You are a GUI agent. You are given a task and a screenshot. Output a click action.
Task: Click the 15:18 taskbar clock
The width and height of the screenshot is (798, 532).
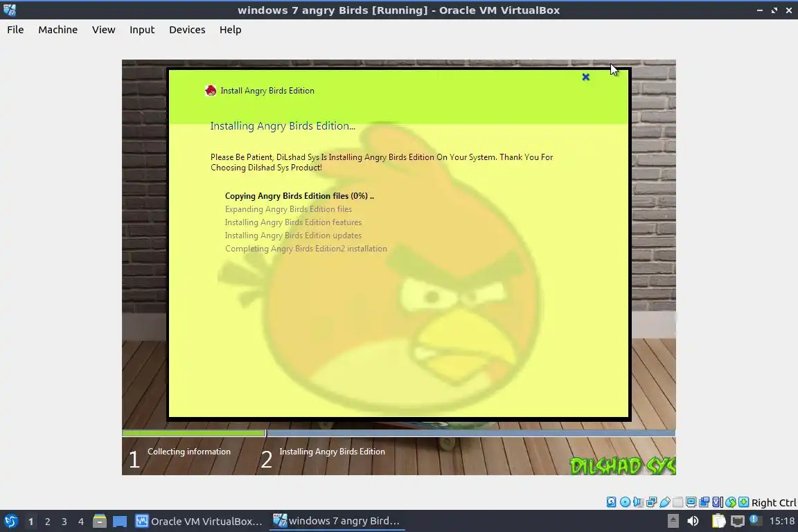tap(781, 521)
